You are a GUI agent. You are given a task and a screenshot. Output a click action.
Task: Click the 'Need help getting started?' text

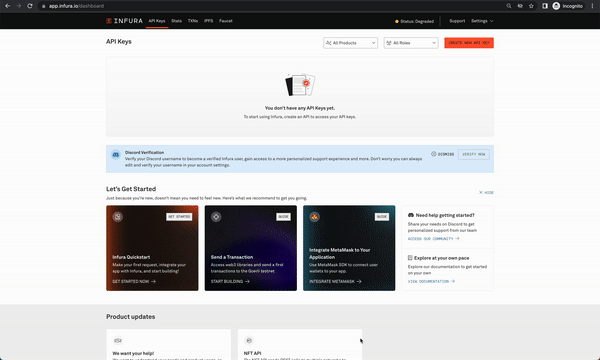point(445,215)
